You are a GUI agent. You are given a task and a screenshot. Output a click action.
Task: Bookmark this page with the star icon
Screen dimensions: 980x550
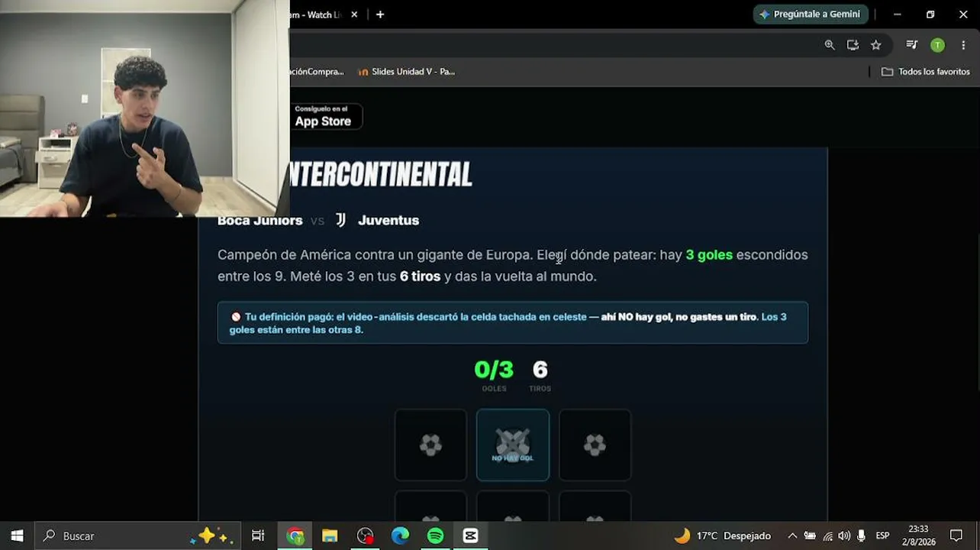876,45
